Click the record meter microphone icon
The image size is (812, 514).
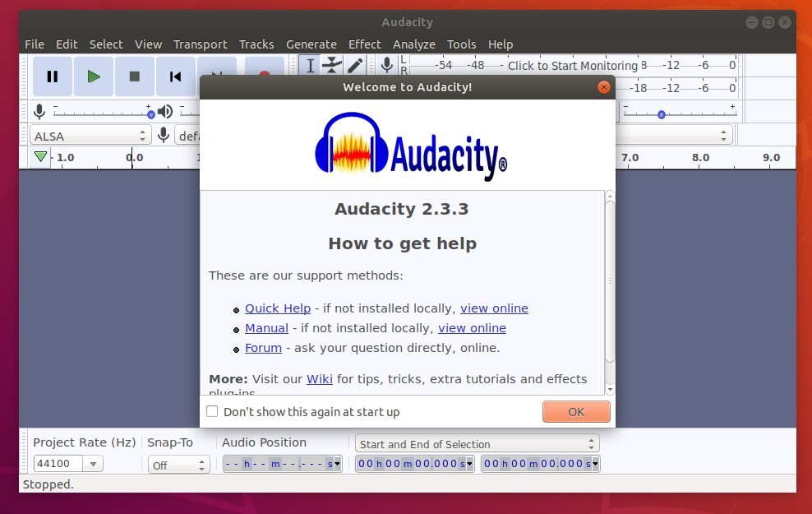(386, 65)
